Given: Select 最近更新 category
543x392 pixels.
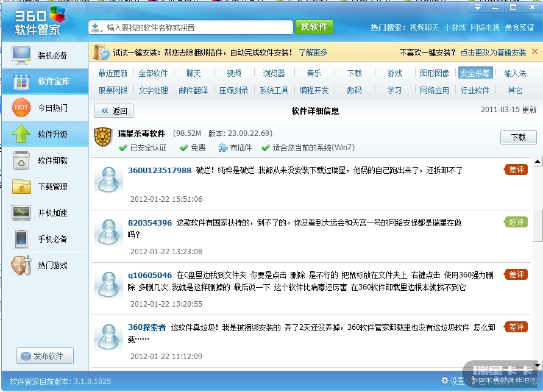Looking at the screenshot, I should [113, 73].
